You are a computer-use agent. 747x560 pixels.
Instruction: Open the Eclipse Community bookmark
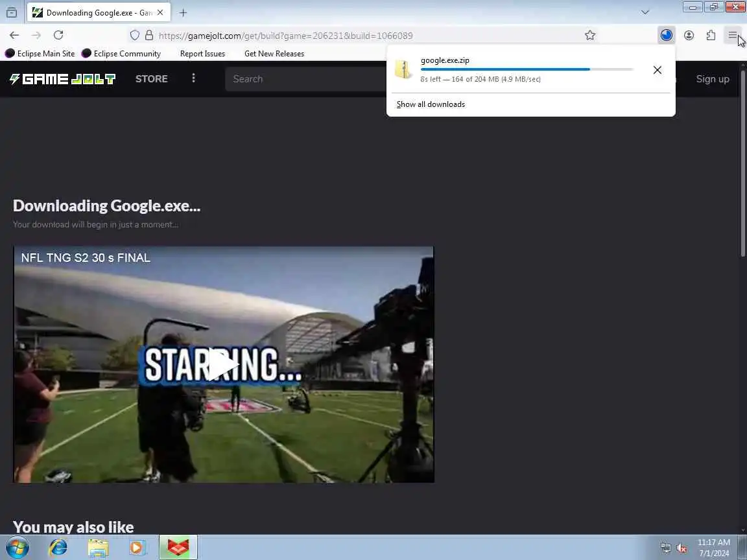click(121, 53)
